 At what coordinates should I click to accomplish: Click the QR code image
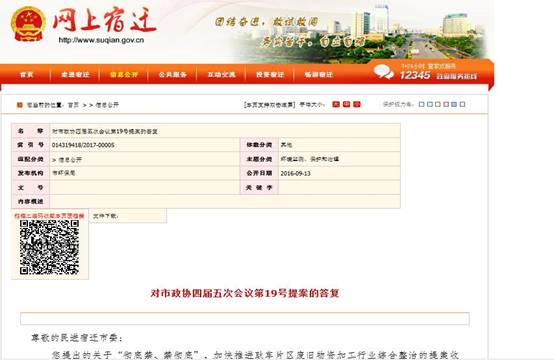tap(49, 247)
